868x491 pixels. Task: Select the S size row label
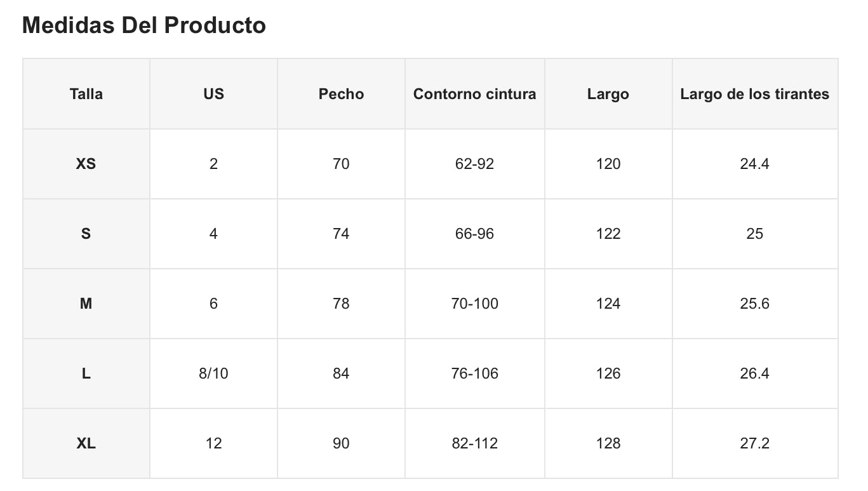tap(86, 234)
